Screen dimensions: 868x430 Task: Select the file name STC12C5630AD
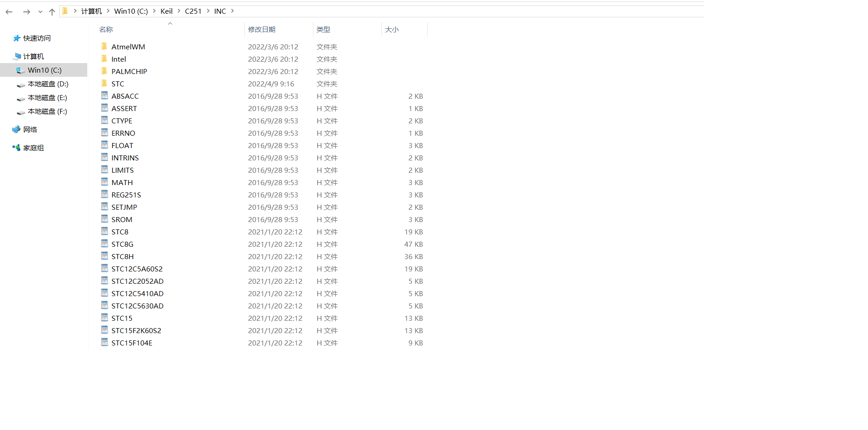pos(138,306)
